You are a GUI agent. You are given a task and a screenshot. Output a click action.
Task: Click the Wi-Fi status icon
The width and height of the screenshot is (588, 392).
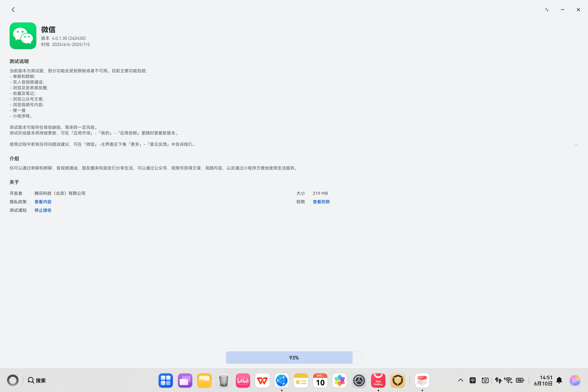click(x=508, y=380)
